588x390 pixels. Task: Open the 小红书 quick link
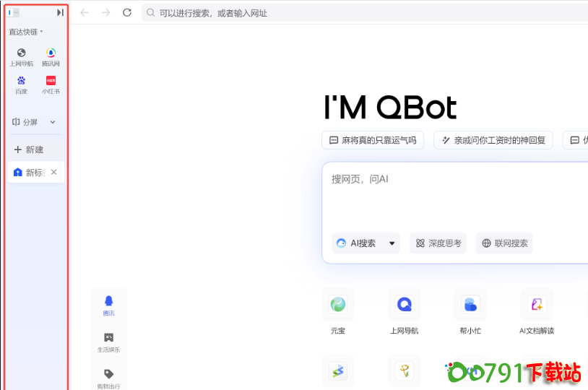point(51,84)
